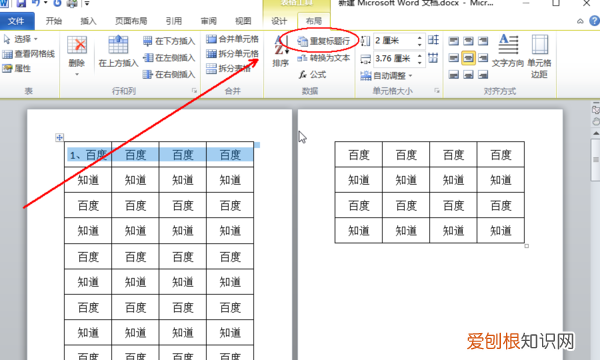Open Word Help question mark icon
The image size is (600, 360).
coord(595,21)
